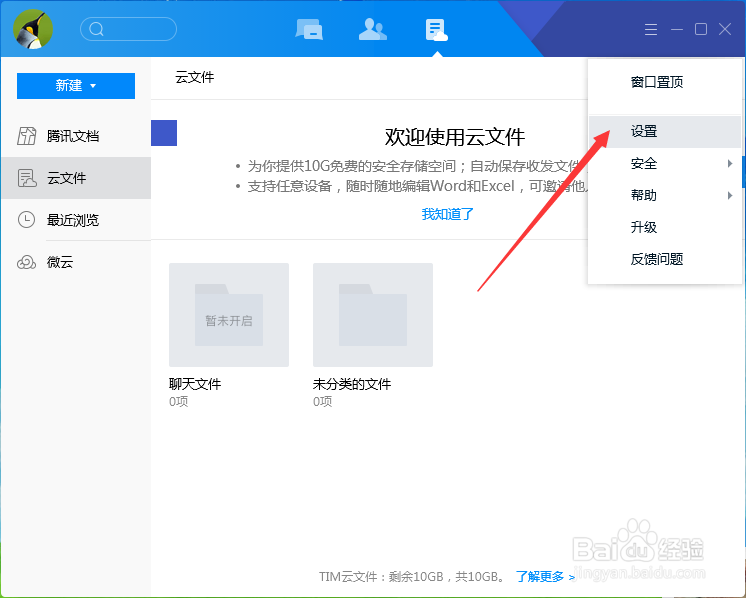
Task: Switch to the messages chat tab icon
Action: 309,29
